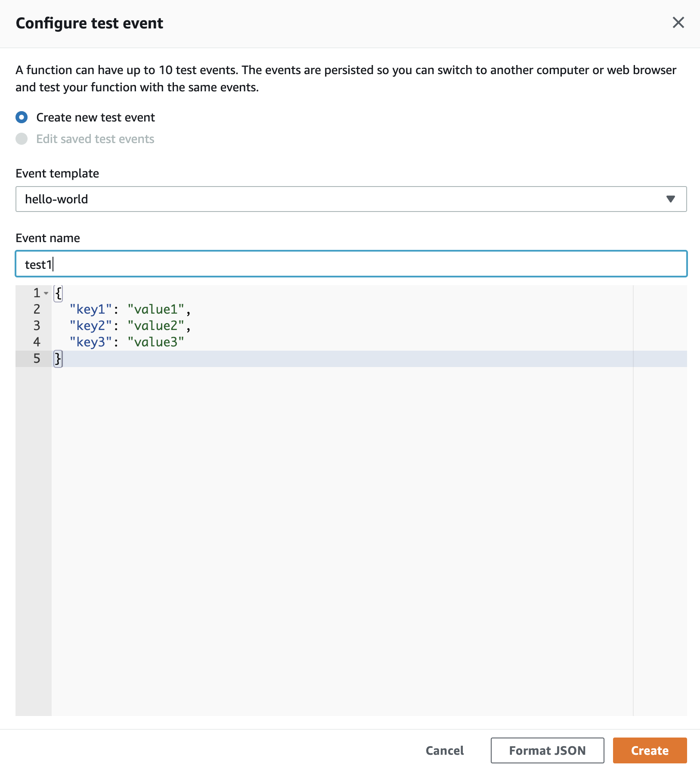Click the Format JSON button
The image size is (700, 772).
(x=547, y=750)
